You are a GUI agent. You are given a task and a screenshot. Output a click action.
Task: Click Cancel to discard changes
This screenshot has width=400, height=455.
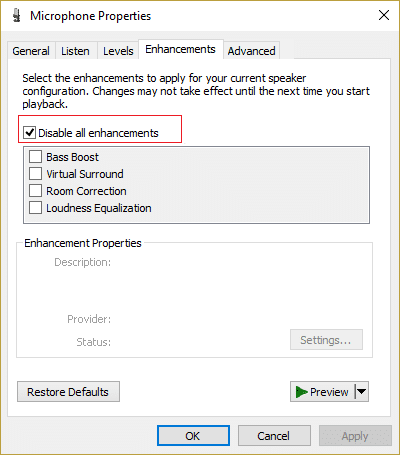274,436
